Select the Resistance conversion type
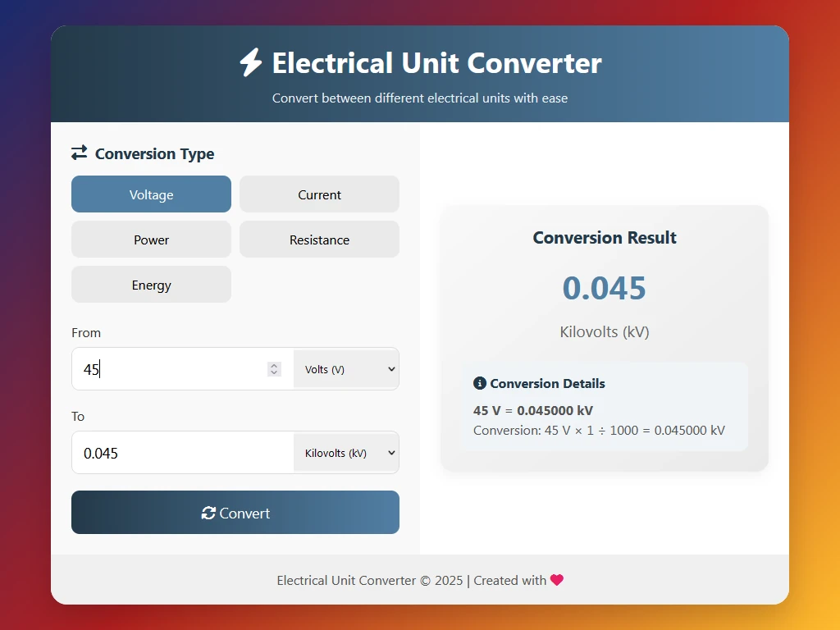The image size is (840, 630). 319,240
